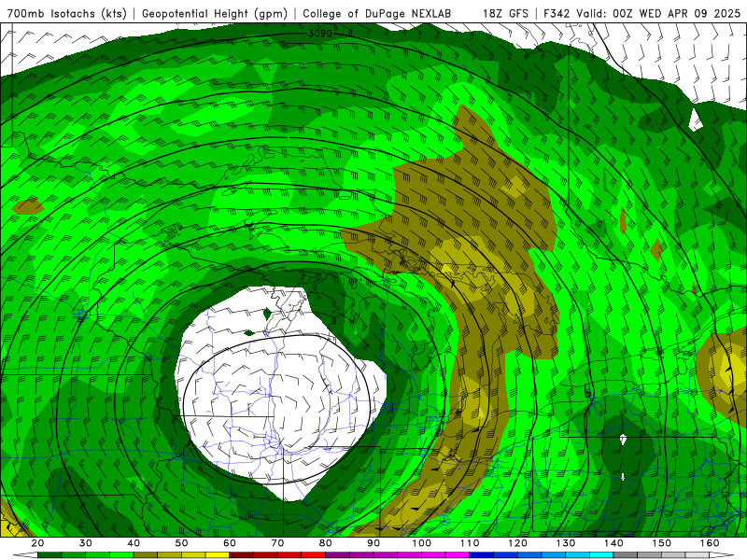Click the dark purple 80-kt legend swatch
Image resolution: width=747 pixels, height=560 pixels.
[x=338, y=555]
